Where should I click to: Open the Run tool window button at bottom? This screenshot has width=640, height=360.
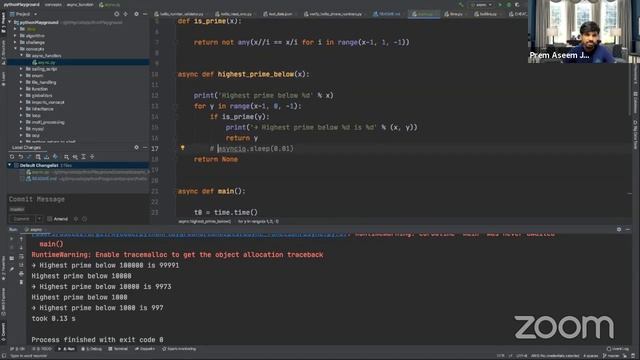point(67,349)
